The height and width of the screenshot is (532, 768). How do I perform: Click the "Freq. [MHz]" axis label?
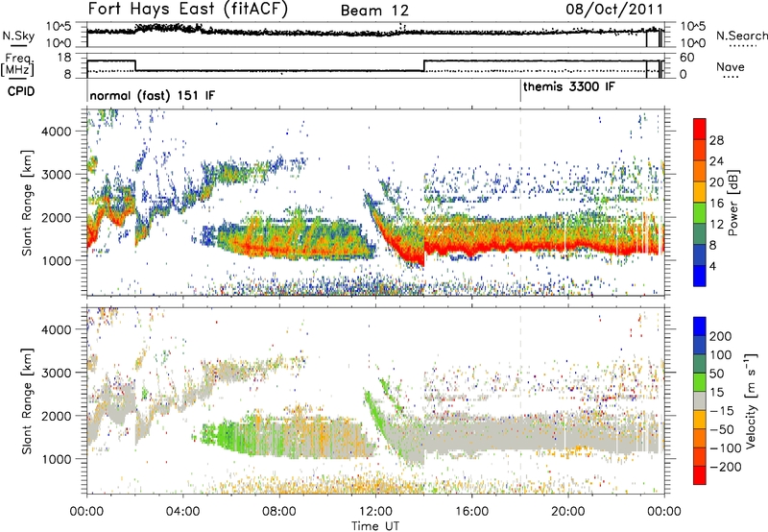[17, 65]
